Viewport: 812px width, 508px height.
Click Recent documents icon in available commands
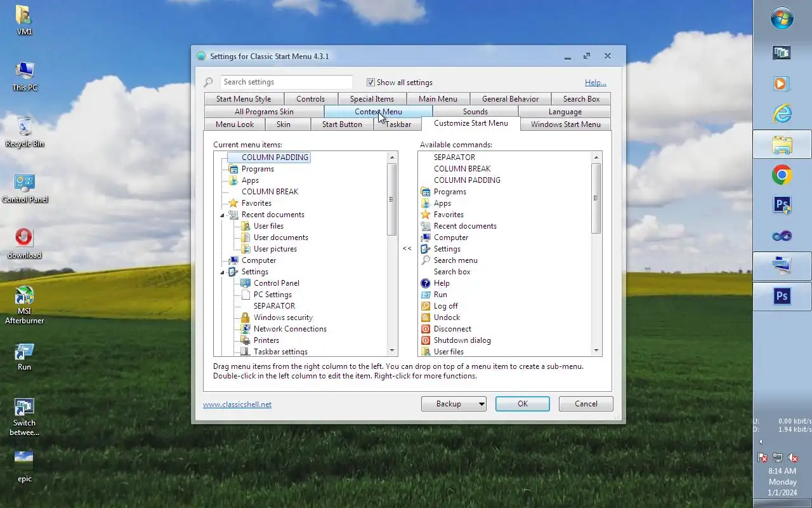426,226
